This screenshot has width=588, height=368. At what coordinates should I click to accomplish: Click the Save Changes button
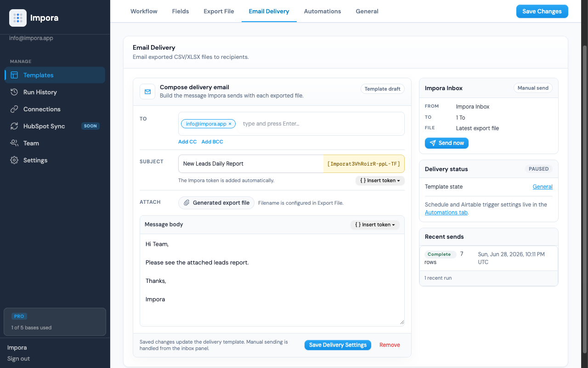tap(542, 11)
